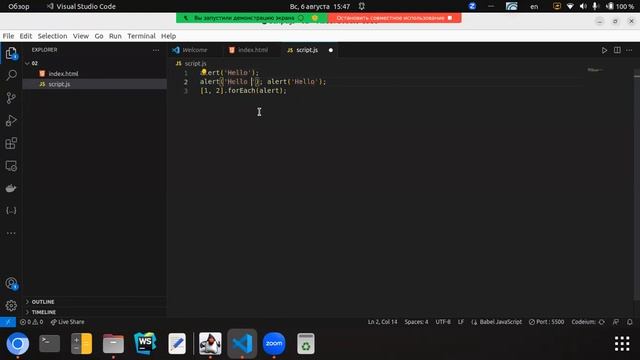
Task: Open the Selection menu
Action: (52, 36)
